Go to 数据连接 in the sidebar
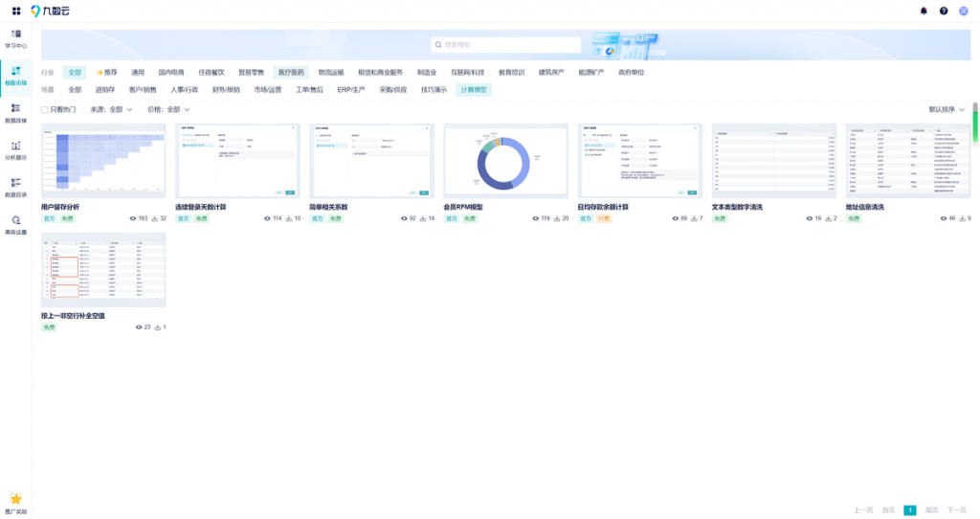The width and height of the screenshot is (980, 519). pos(15,113)
